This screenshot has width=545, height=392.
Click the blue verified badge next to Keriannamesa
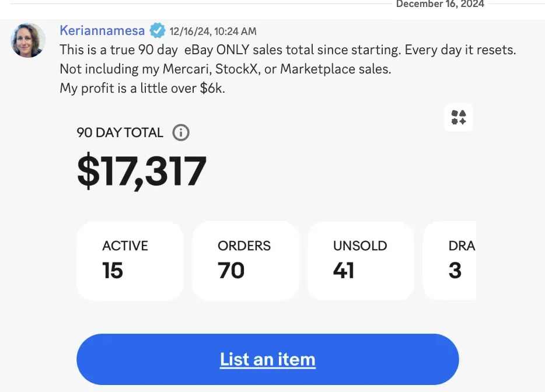156,30
